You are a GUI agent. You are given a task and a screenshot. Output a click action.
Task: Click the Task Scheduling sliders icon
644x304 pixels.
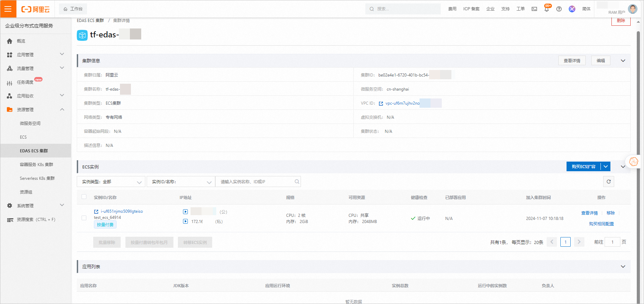10,83
